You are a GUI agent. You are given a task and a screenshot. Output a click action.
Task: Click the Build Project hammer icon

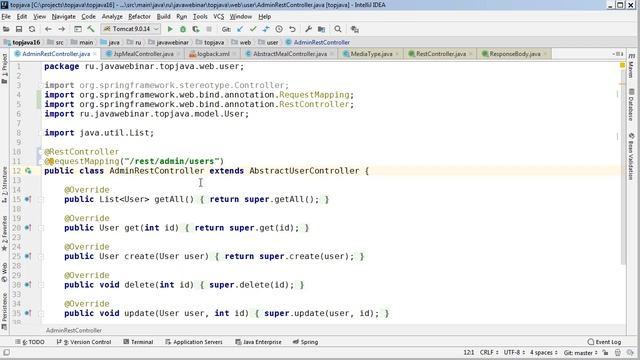click(91, 29)
